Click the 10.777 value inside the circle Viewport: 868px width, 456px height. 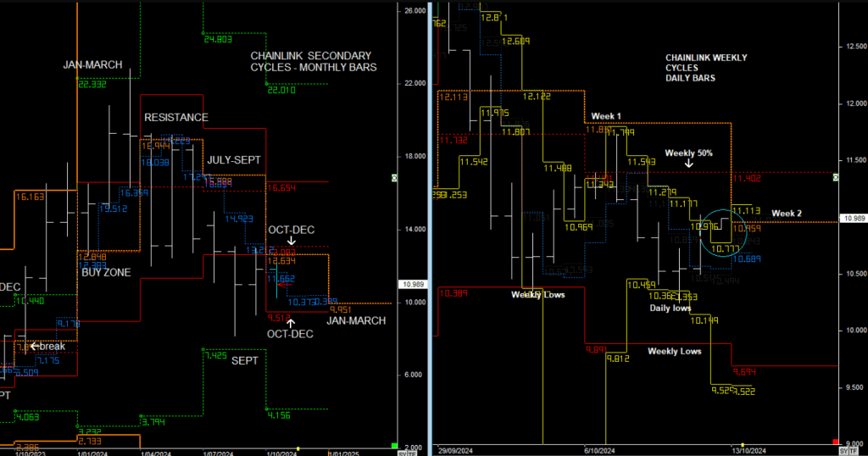[x=725, y=249]
